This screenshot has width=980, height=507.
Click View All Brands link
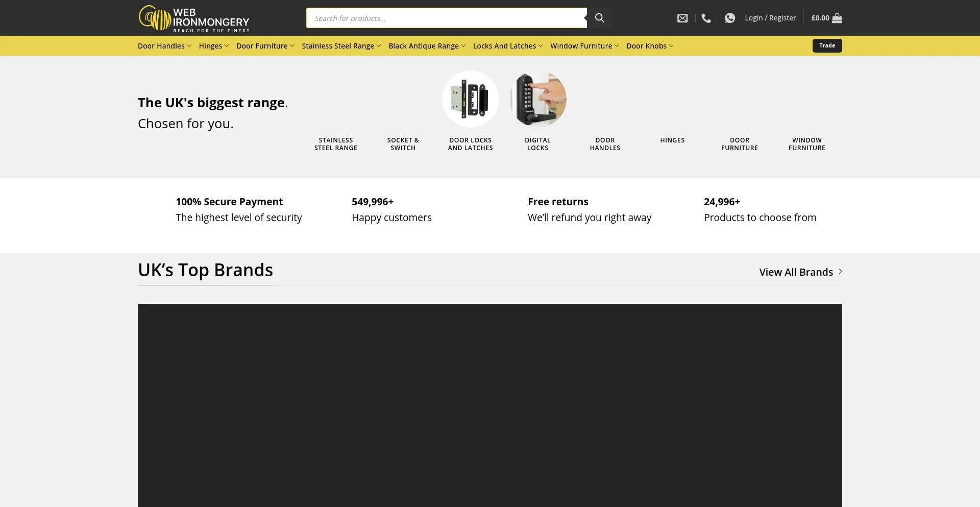(796, 272)
